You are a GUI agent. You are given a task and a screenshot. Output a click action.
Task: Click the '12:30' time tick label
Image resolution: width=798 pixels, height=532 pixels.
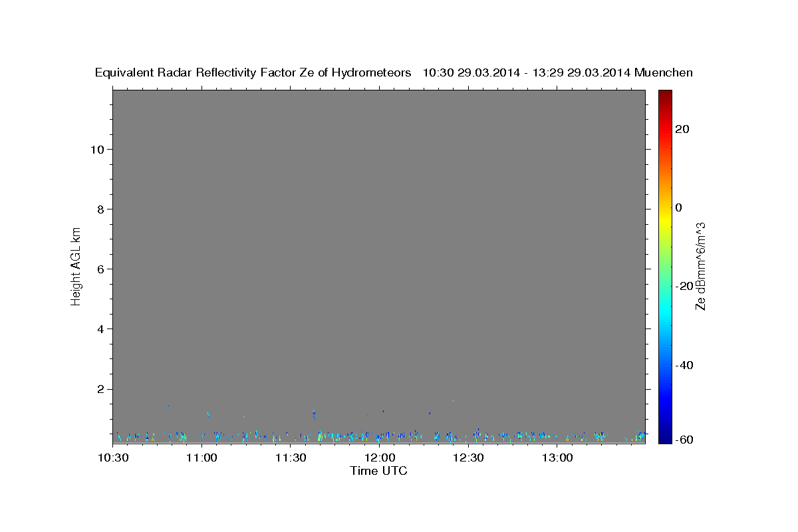pyautogui.click(x=467, y=458)
